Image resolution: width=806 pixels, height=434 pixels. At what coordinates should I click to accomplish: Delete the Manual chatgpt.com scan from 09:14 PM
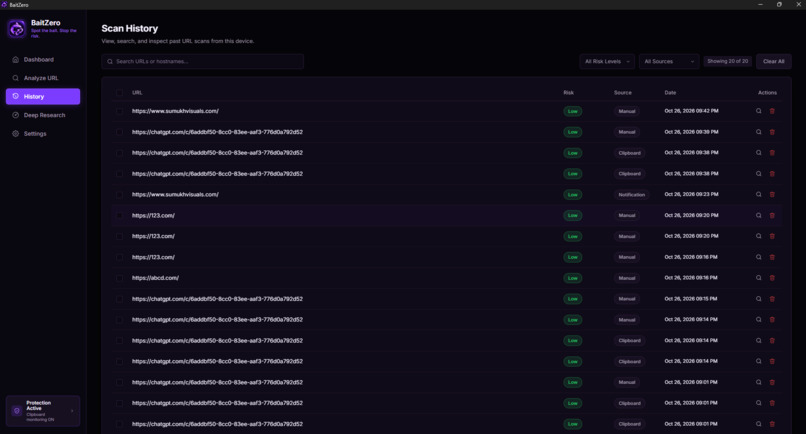772,319
